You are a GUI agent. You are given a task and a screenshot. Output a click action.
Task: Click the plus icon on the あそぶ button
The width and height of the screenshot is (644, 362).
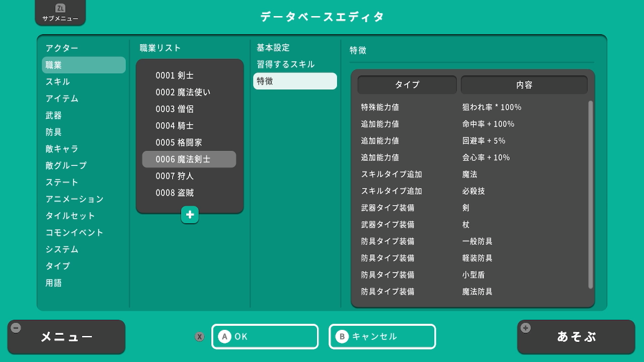pyautogui.click(x=526, y=328)
